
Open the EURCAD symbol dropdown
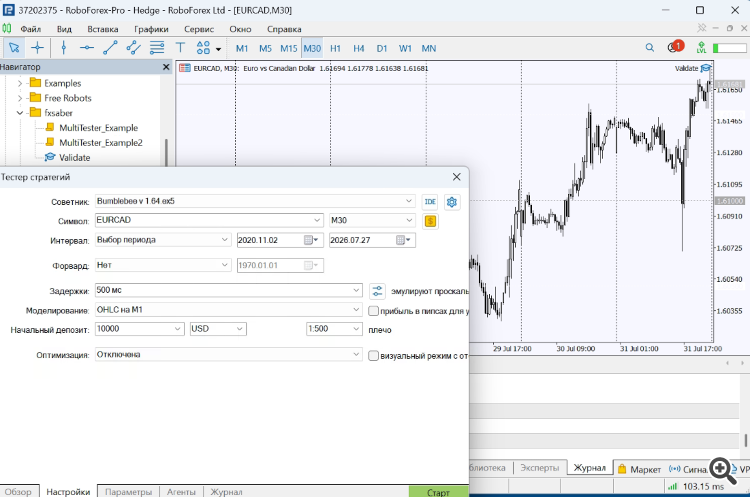click(317, 220)
